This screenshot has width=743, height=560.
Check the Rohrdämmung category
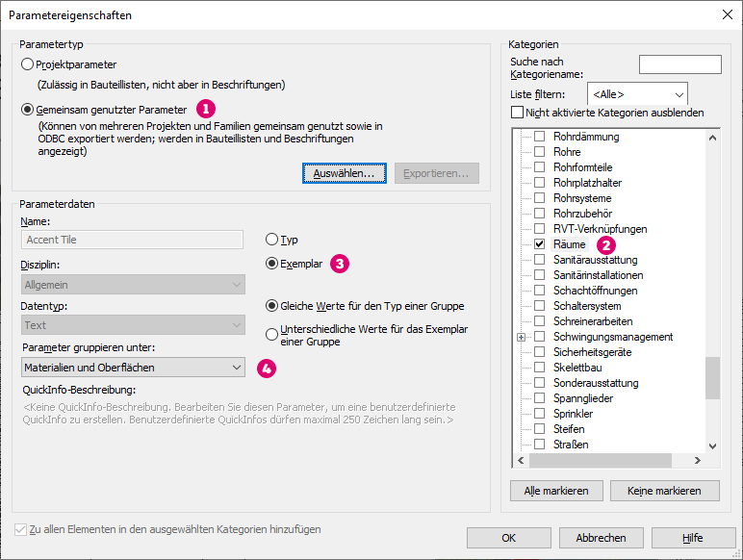pyautogui.click(x=540, y=137)
